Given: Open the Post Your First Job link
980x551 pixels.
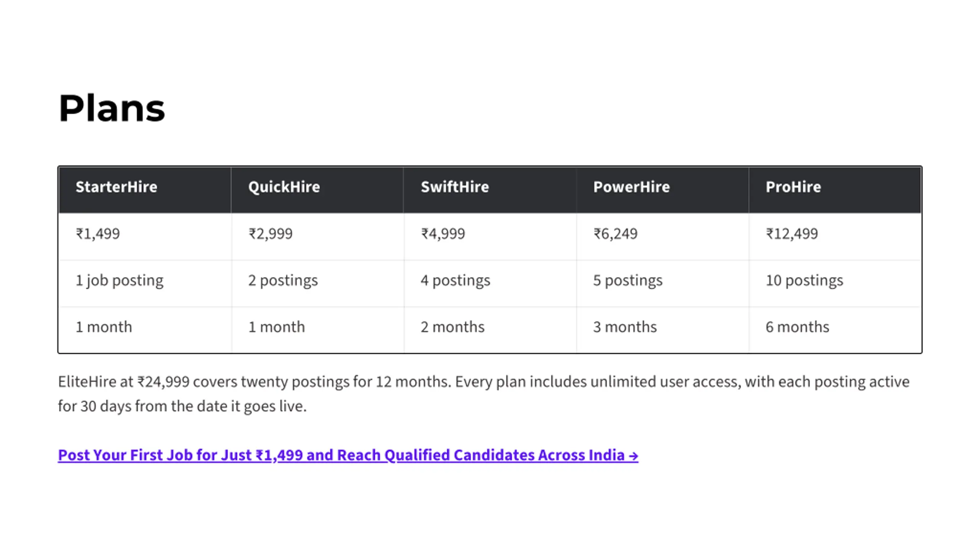Looking at the screenshot, I should click(x=348, y=455).
